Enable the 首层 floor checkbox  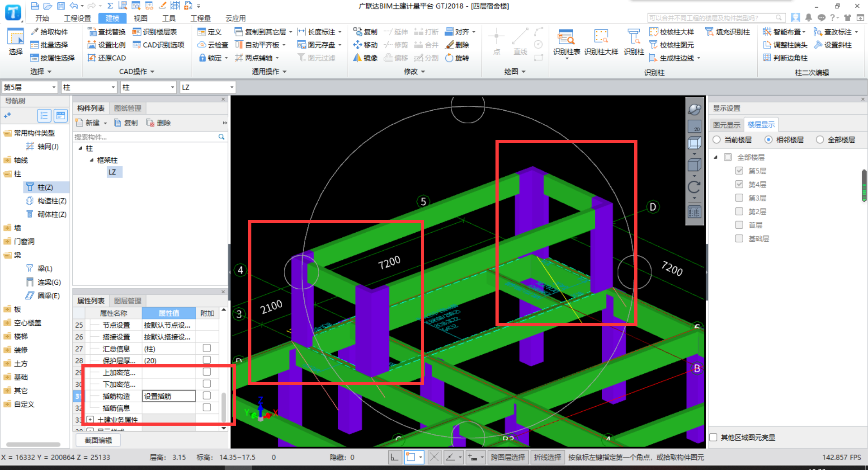point(739,225)
